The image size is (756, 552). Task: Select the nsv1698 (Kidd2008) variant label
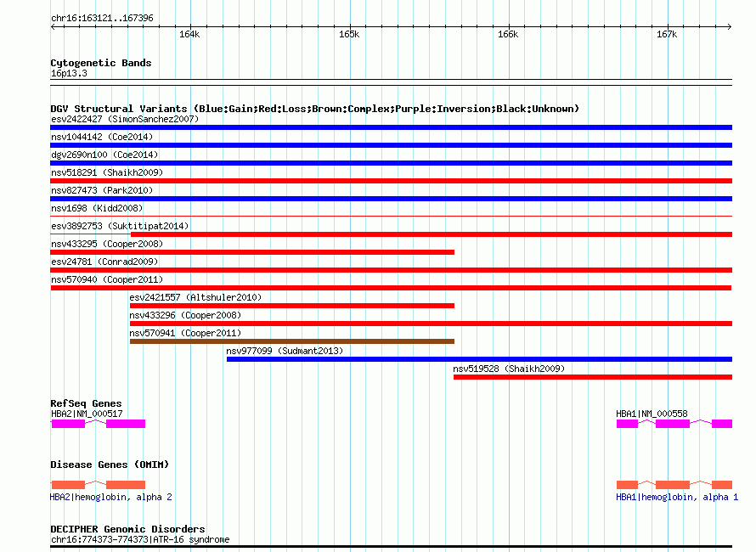tap(97, 208)
